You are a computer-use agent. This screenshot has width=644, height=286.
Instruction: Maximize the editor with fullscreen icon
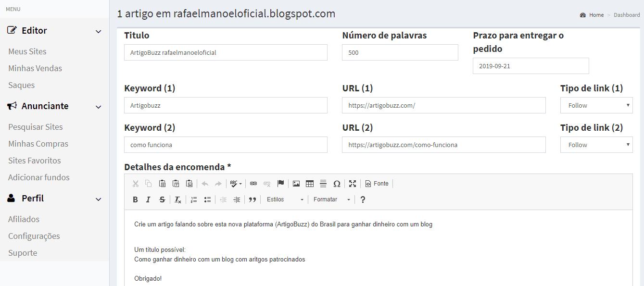(x=353, y=184)
